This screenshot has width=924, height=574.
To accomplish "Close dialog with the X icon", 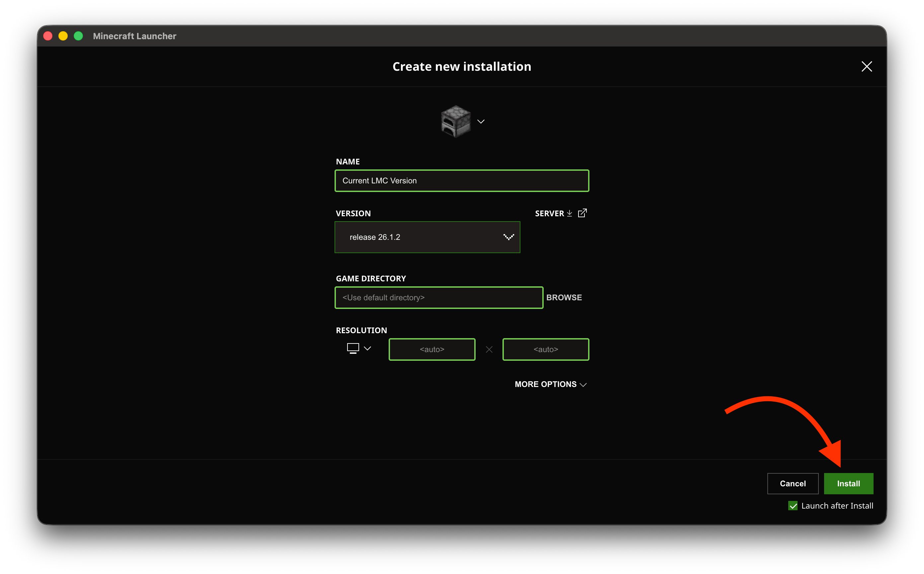I will pyautogui.click(x=867, y=66).
